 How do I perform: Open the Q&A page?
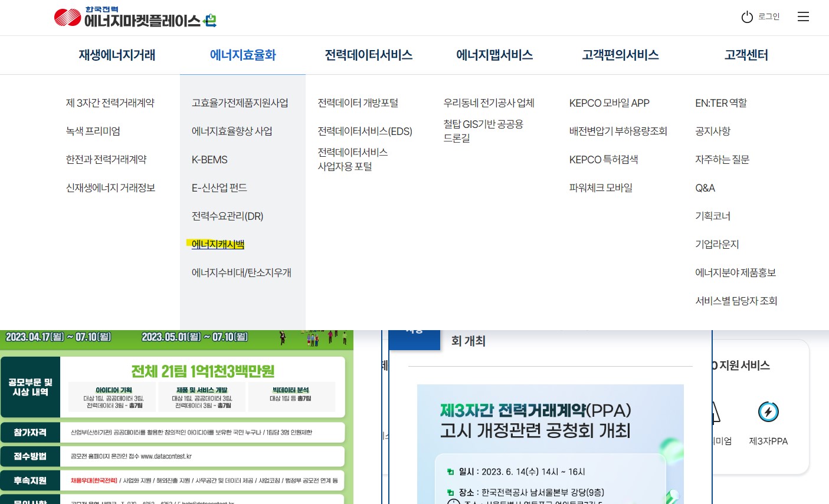tap(705, 188)
